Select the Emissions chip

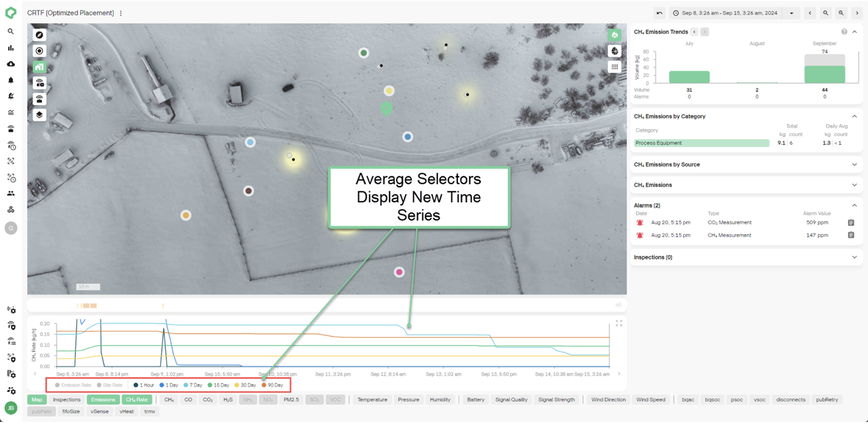(103, 400)
